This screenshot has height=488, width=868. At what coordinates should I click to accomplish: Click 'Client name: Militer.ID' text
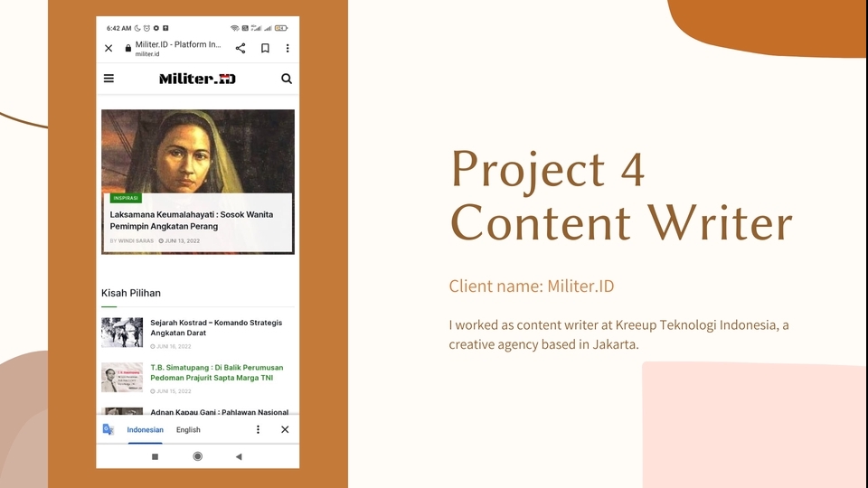point(532,286)
